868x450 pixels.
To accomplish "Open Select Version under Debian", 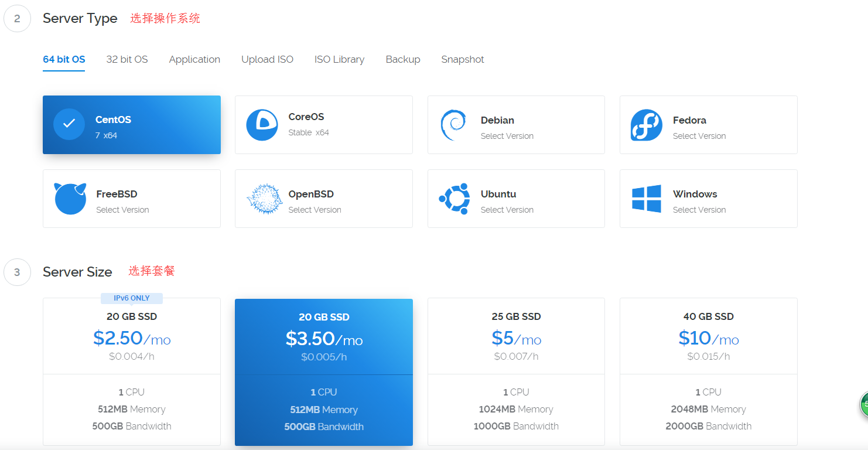I will 507,136.
